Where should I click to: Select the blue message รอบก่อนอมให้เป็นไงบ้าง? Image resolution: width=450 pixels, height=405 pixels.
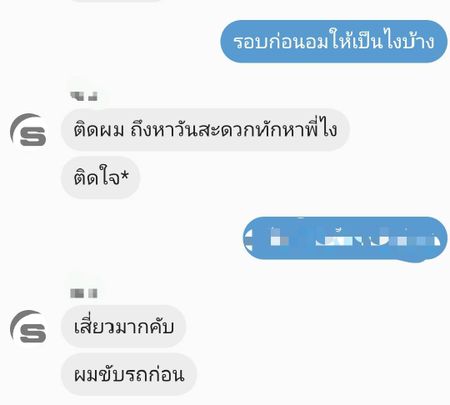334,41
